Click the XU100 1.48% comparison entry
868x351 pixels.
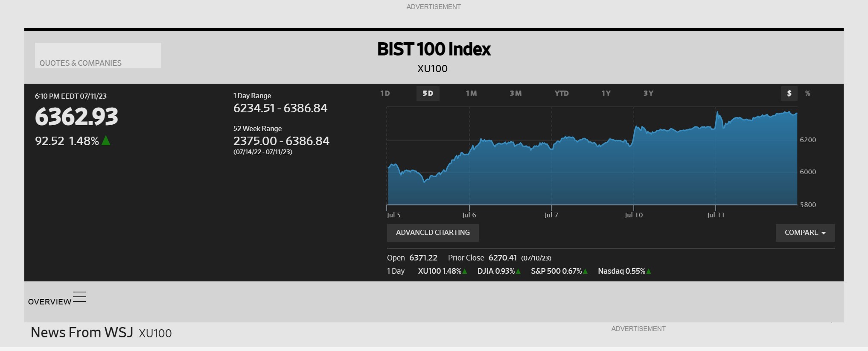click(x=443, y=271)
